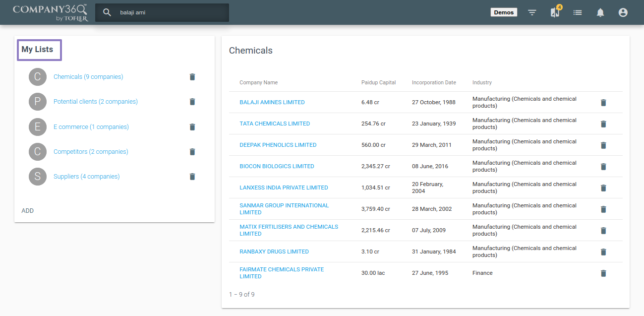The width and height of the screenshot is (644, 316).
Task: Click the Company360 by Tofler logo
Action: 51,12
